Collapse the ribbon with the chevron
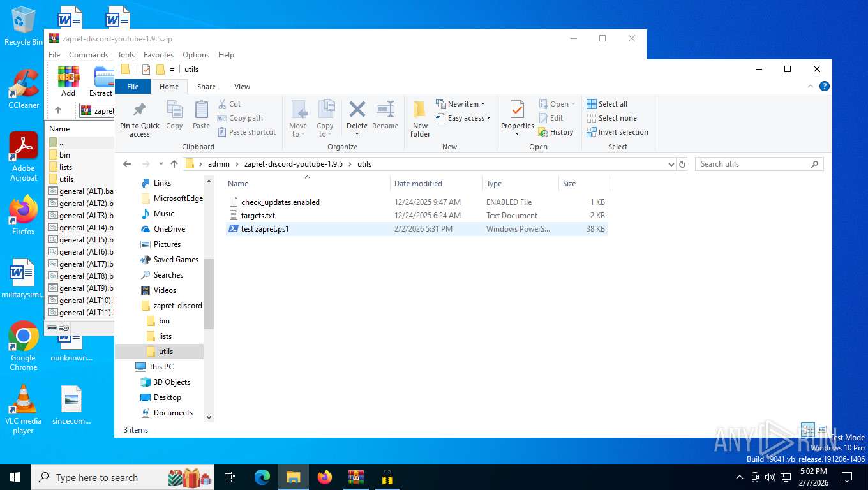868x490 pixels. (812, 86)
